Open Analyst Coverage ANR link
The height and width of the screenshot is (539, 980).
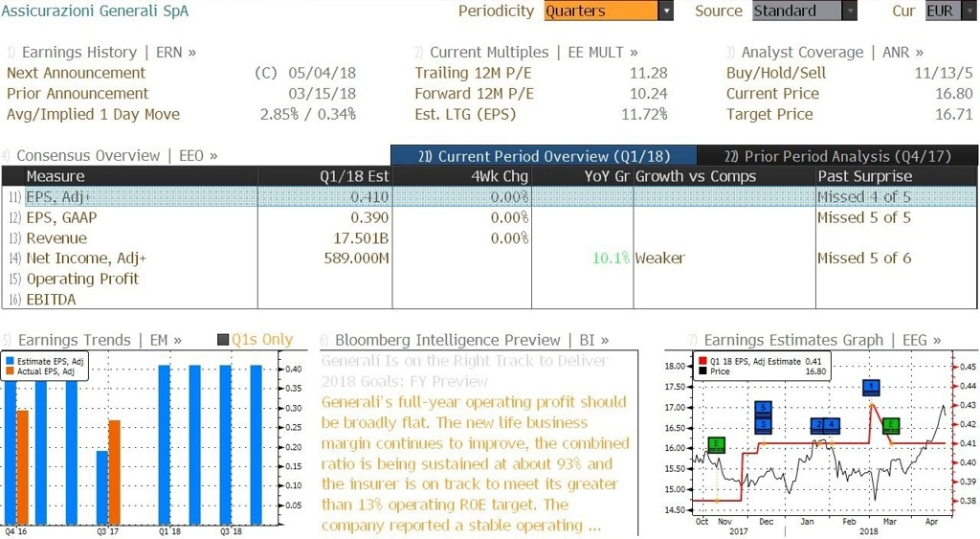pyautogui.click(x=833, y=53)
